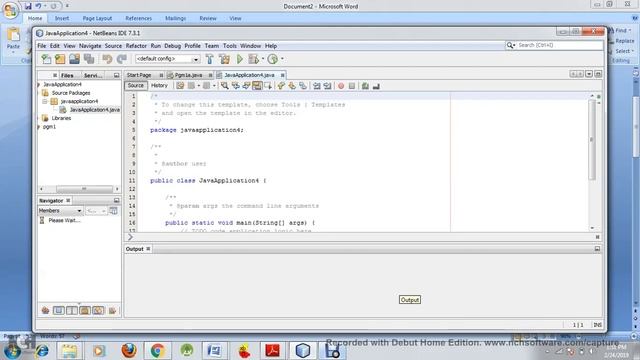640x360 pixels.
Task: Open Word's Insert ribbon tab
Action: pos(62,18)
